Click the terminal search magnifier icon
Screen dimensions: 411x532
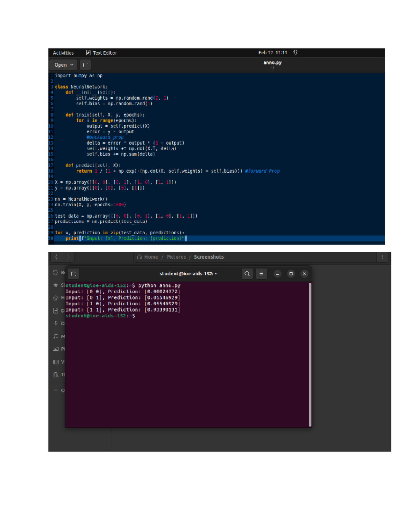tap(247, 274)
